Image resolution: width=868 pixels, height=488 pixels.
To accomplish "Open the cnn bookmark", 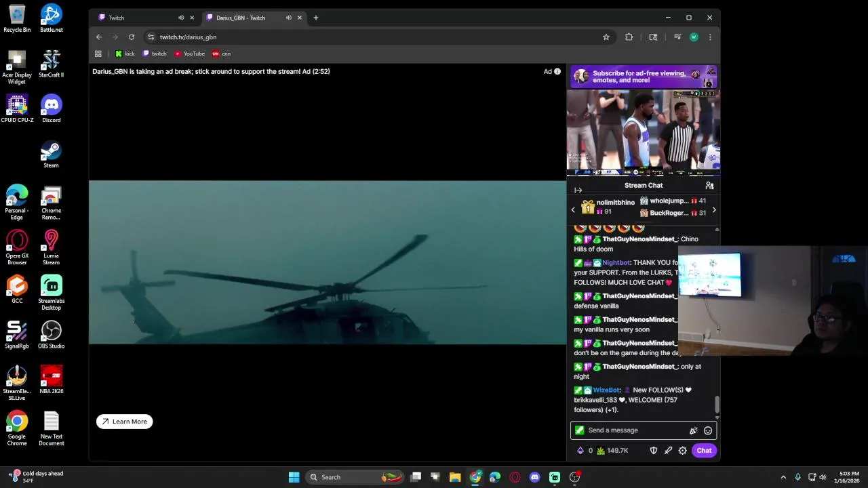I will [221, 54].
